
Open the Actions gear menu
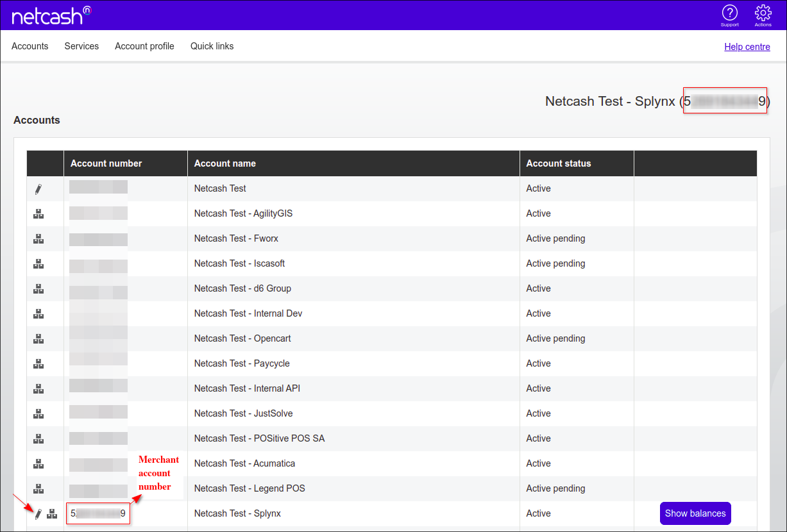763,13
